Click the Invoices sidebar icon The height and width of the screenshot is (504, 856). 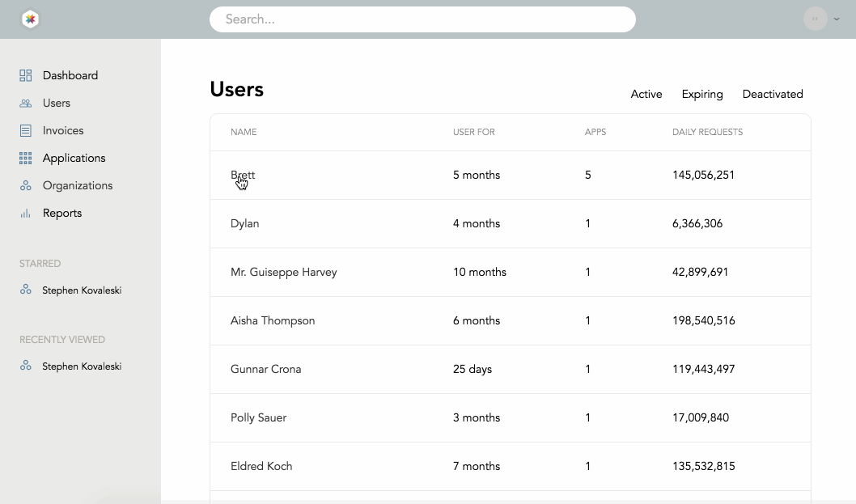click(x=26, y=130)
